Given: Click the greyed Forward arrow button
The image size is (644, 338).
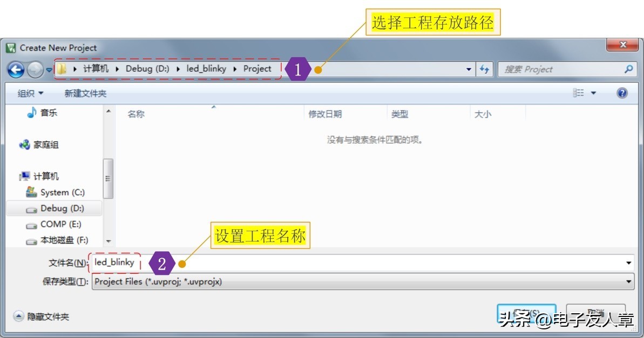Looking at the screenshot, I should (x=35, y=70).
